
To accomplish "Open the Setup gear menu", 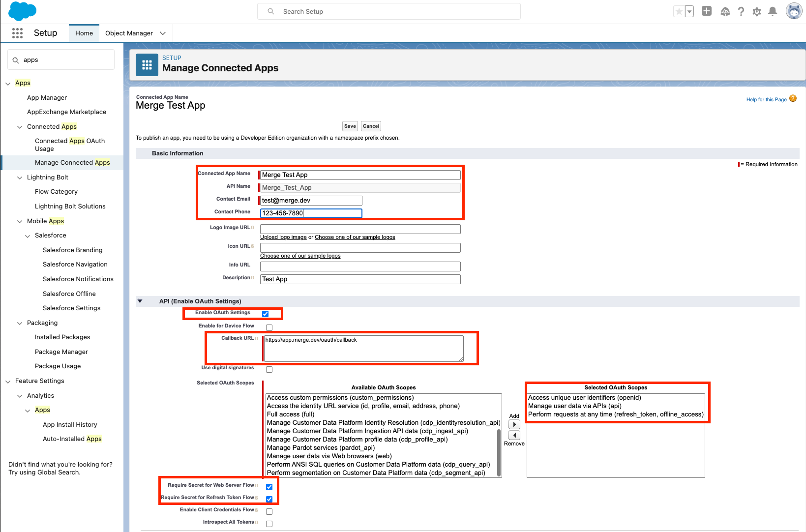I will tap(757, 12).
